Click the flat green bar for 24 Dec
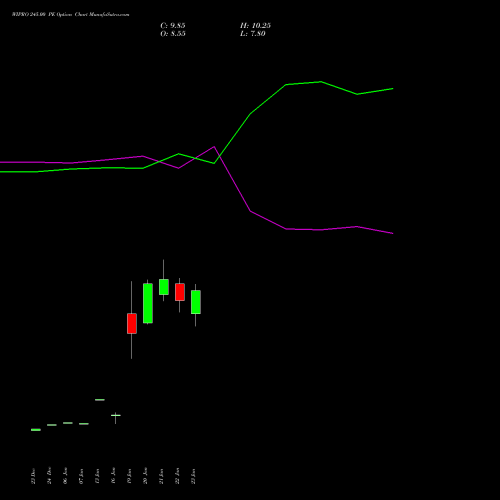The height and width of the screenshot is (500, 500). pyautogui.click(x=52, y=425)
